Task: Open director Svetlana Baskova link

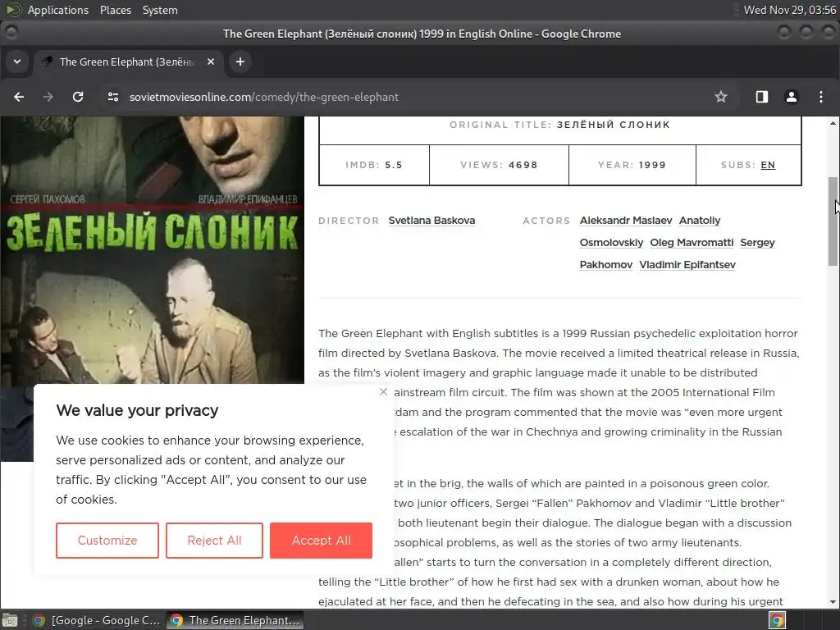Action: point(431,221)
